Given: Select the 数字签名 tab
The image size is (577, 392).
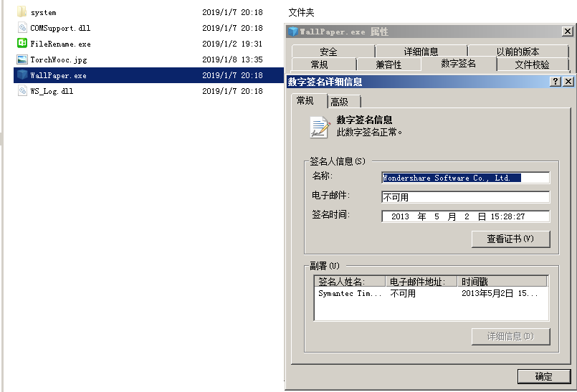Looking at the screenshot, I should [459, 64].
